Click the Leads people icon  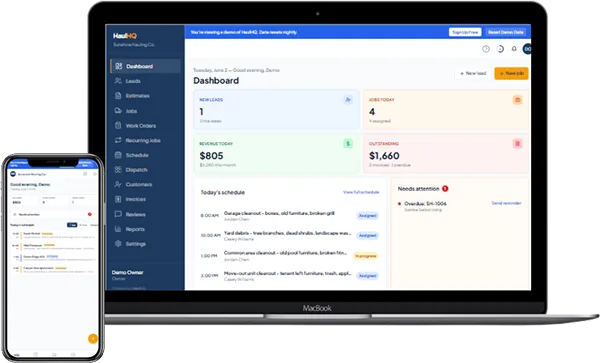118,81
